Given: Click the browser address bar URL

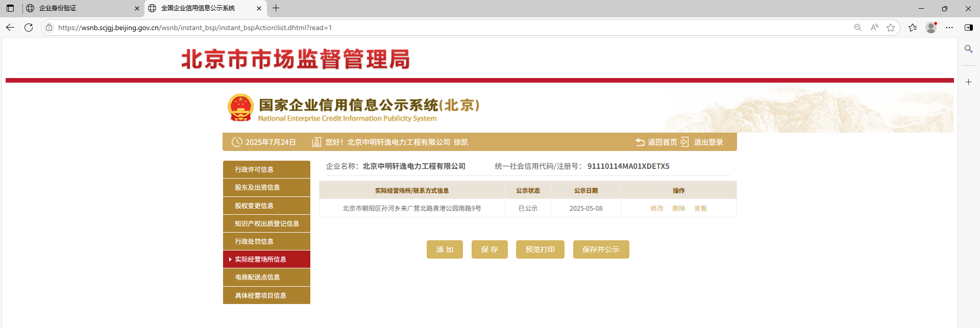Looking at the screenshot, I should [x=195, y=28].
